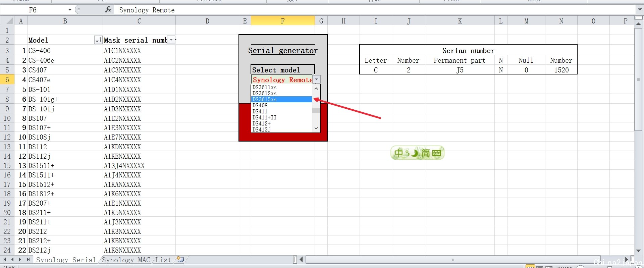Click the Insert Worksheet icon
The height and width of the screenshot is (268, 644).
pyautogui.click(x=180, y=259)
